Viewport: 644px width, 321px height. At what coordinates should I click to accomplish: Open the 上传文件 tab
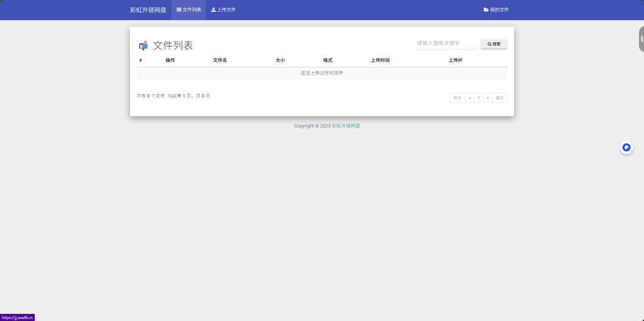[x=223, y=10]
